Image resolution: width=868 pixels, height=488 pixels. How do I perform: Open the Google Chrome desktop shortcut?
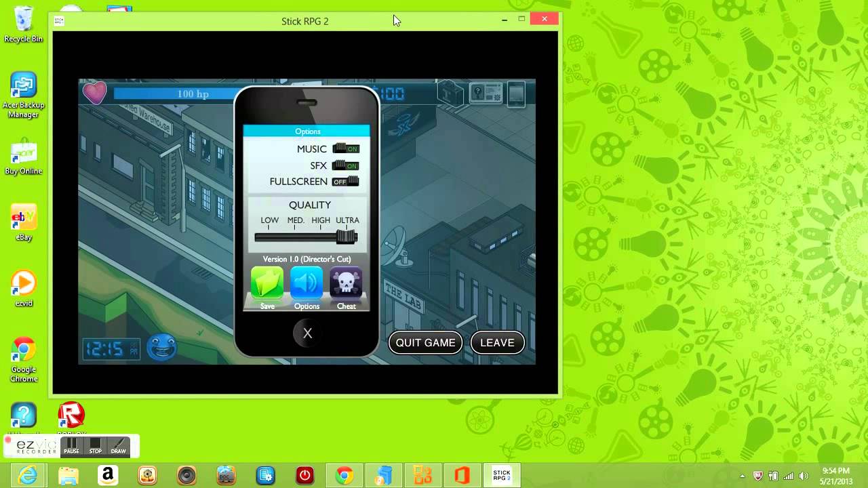(24, 360)
